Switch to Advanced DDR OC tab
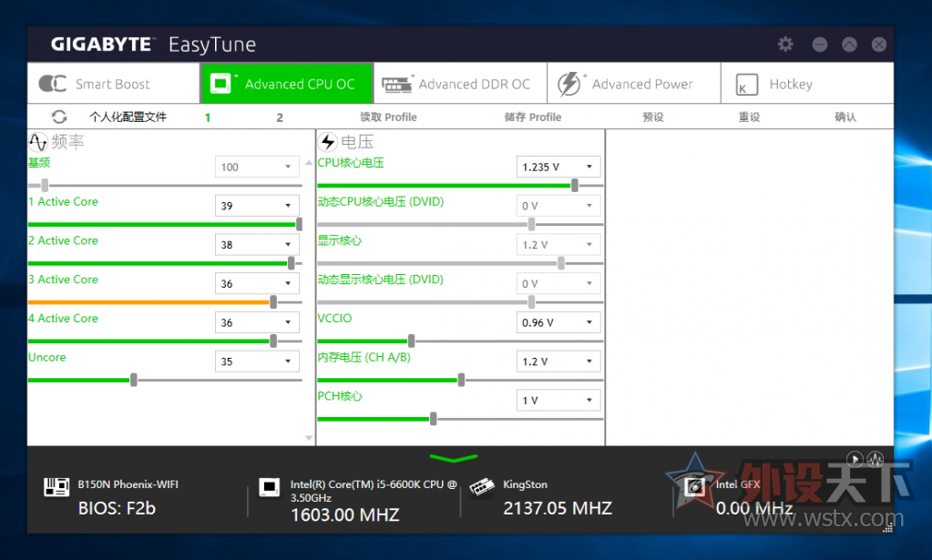Image resolution: width=932 pixels, height=560 pixels. click(x=460, y=84)
